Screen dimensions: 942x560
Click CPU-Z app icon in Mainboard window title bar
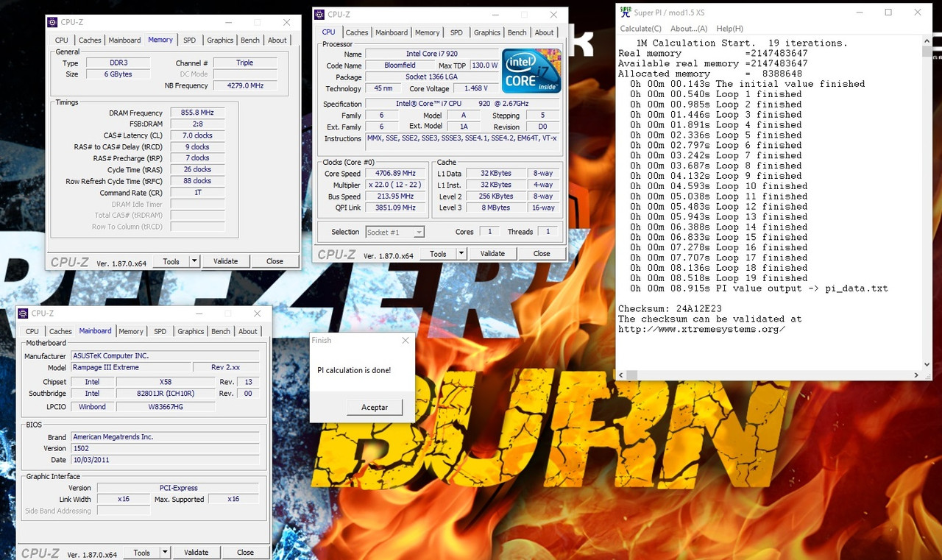23,313
